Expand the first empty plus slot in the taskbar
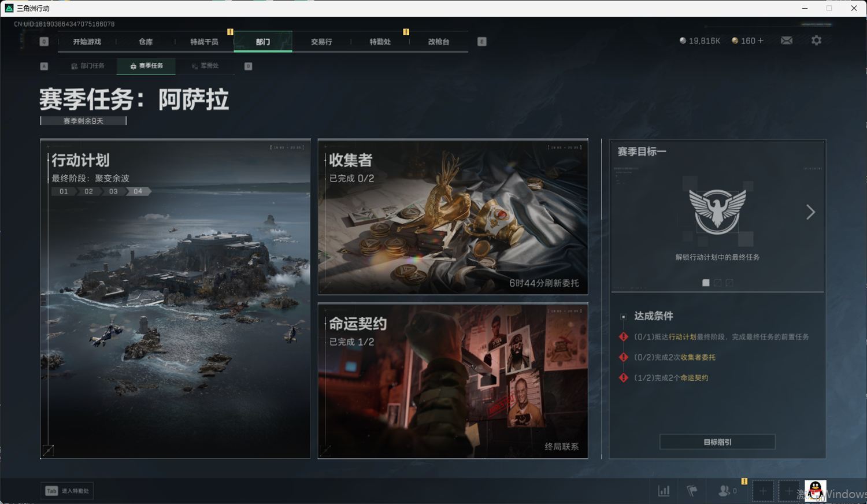The height and width of the screenshot is (504, 867). (763, 491)
